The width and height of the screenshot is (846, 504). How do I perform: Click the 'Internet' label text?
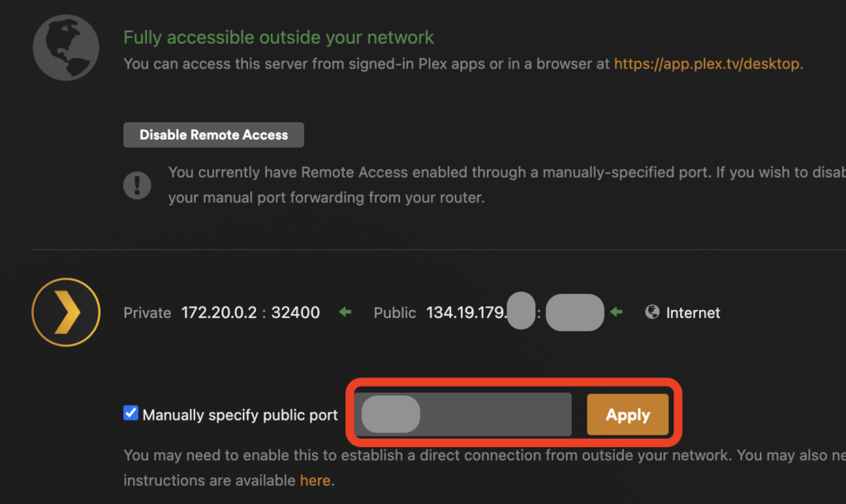[693, 313]
